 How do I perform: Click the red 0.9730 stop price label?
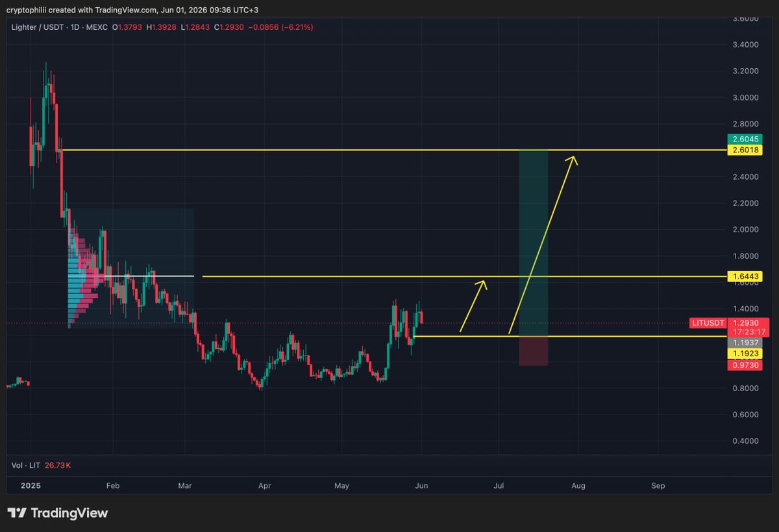pos(744,366)
